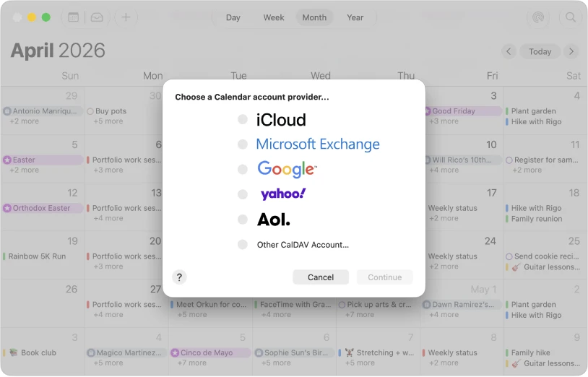Viewport: 588px width, 377px height.
Task: Open the Family reunion event
Action: coord(534,219)
